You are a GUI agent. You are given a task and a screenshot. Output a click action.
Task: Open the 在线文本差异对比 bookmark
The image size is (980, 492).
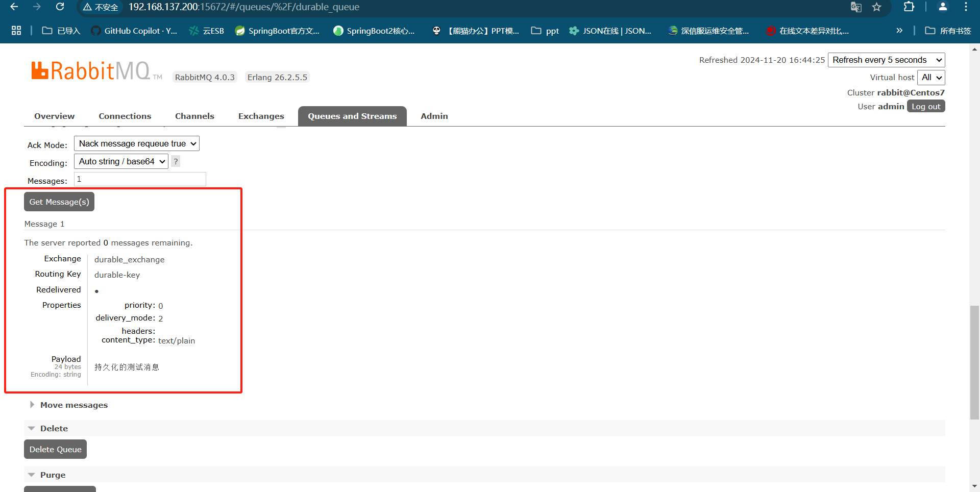click(807, 31)
